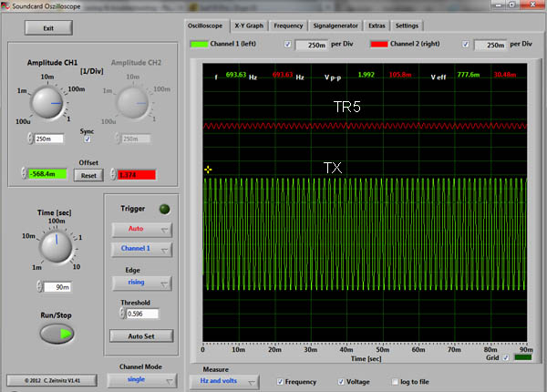Click the Threshold value input field
547x392 pixels.
142,314
